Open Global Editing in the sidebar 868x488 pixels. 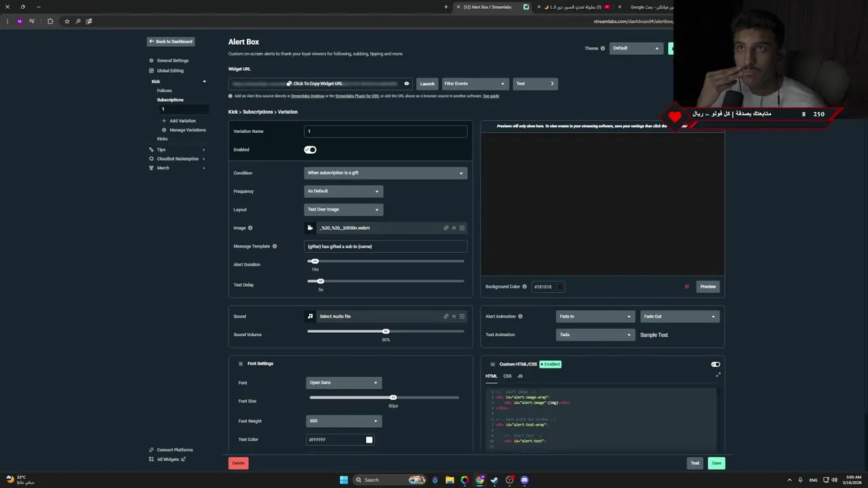170,70
